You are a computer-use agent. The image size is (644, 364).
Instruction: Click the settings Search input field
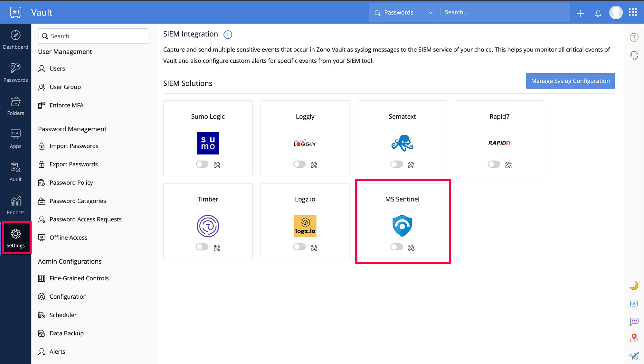(x=93, y=36)
